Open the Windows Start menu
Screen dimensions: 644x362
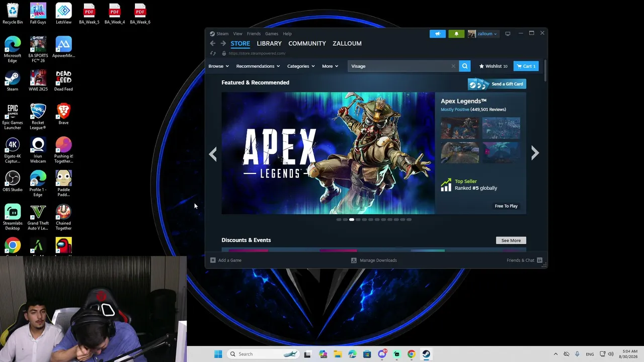pos(218,354)
